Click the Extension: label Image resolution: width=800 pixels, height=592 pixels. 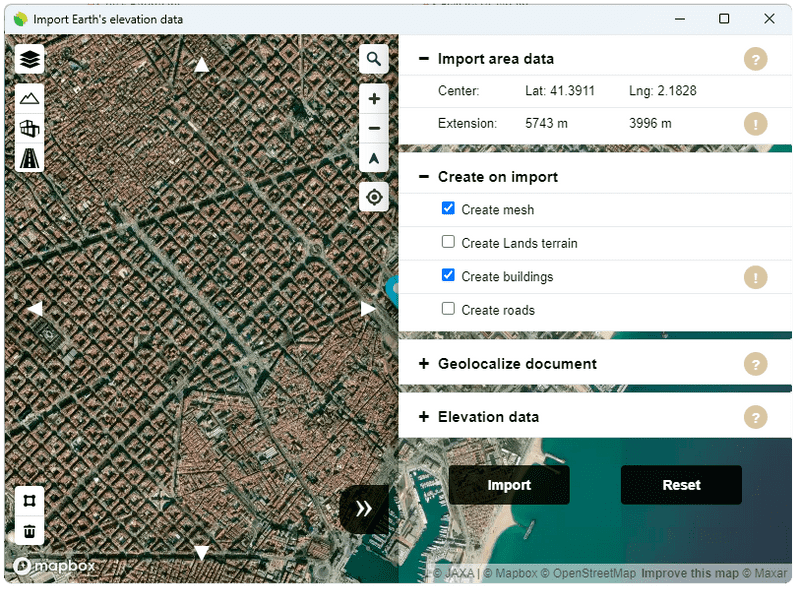click(x=467, y=124)
